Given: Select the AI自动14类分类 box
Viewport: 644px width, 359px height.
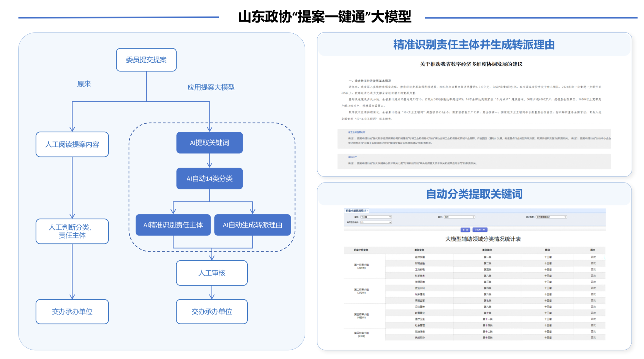Looking at the screenshot, I should point(209,178).
